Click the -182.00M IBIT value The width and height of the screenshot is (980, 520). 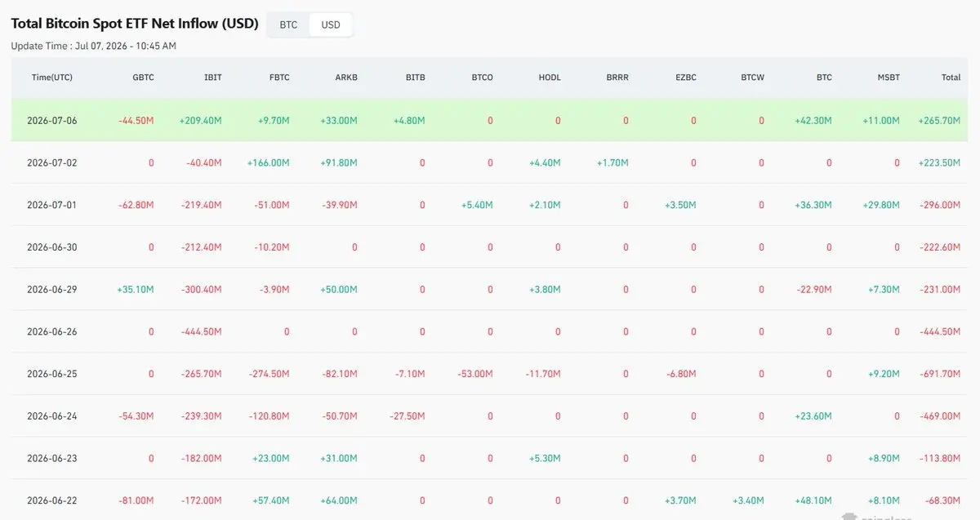pos(202,459)
